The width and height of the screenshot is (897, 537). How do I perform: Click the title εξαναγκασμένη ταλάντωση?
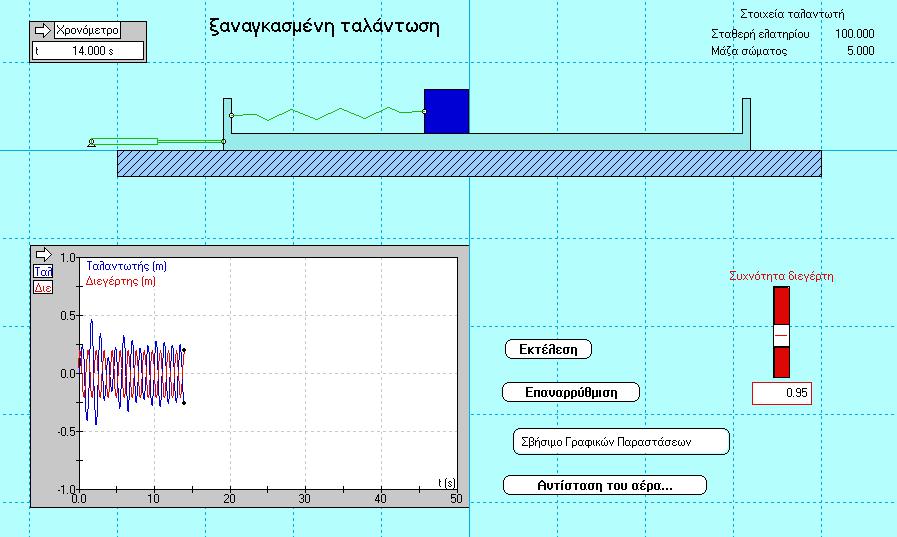pos(324,26)
